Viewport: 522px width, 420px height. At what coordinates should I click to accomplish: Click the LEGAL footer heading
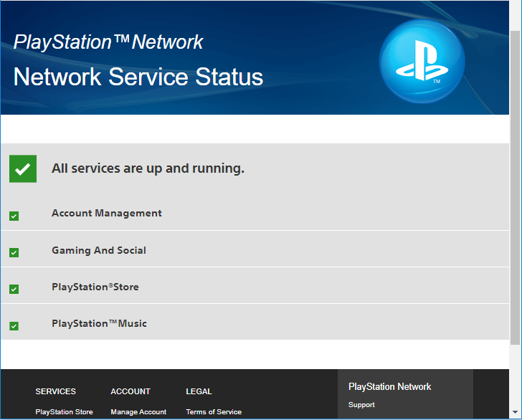click(x=199, y=391)
